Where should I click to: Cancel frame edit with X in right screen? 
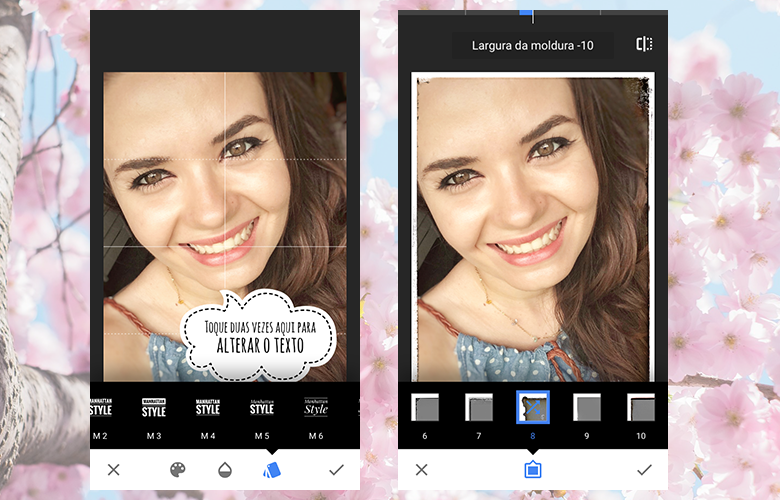click(x=421, y=470)
